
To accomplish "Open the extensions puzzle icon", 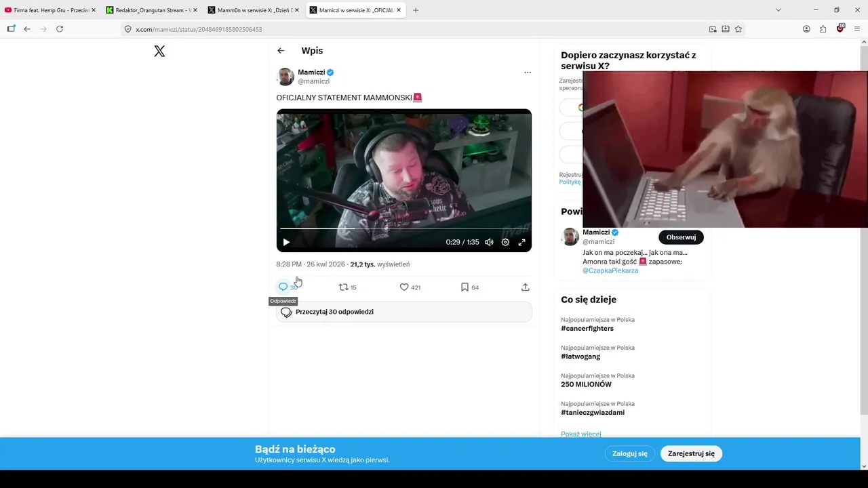I will click(x=823, y=29).
